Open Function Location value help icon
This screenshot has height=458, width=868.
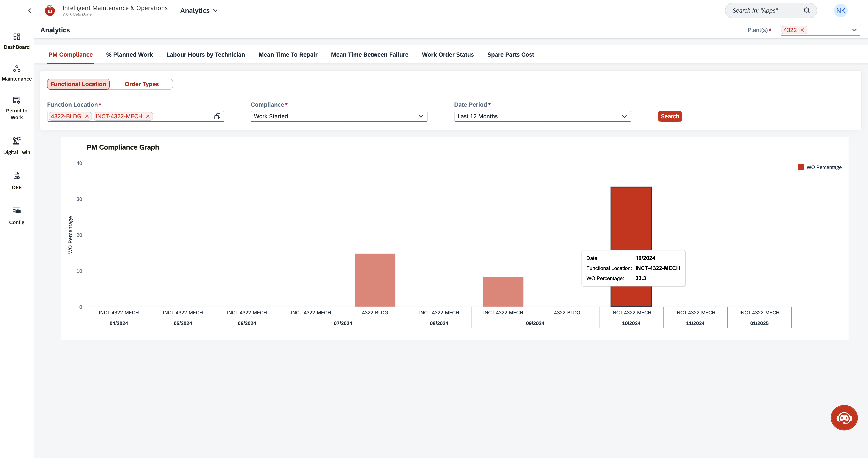(217, 116)
